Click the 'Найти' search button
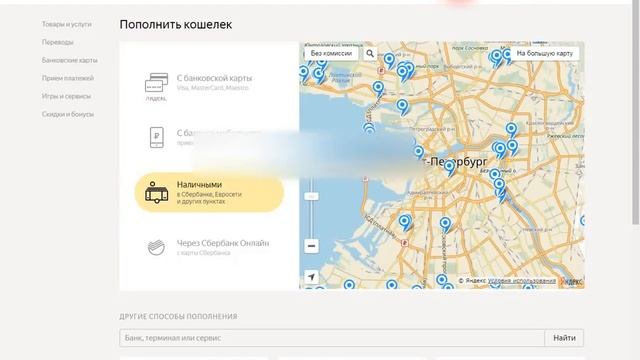 564,338
